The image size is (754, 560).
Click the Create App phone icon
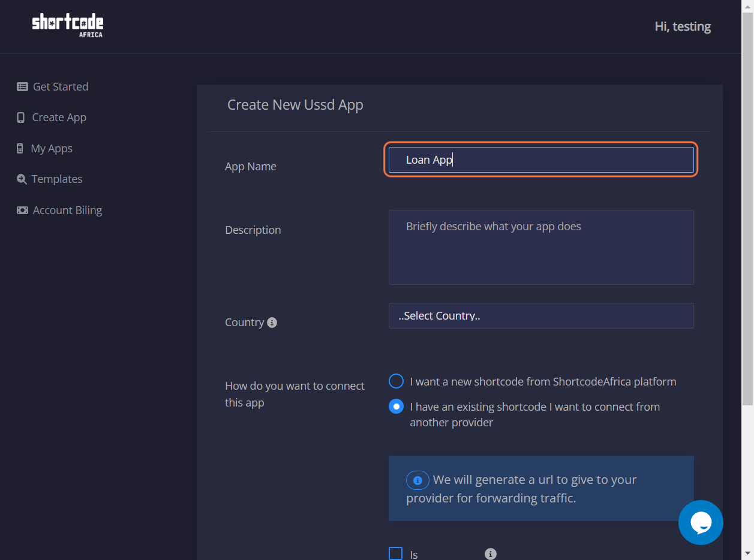[x=21, y=118]
